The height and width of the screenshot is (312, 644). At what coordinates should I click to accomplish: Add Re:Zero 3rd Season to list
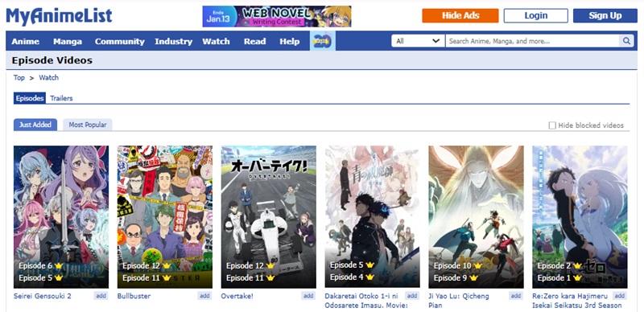pyautogui.click(x=619, y=296)
